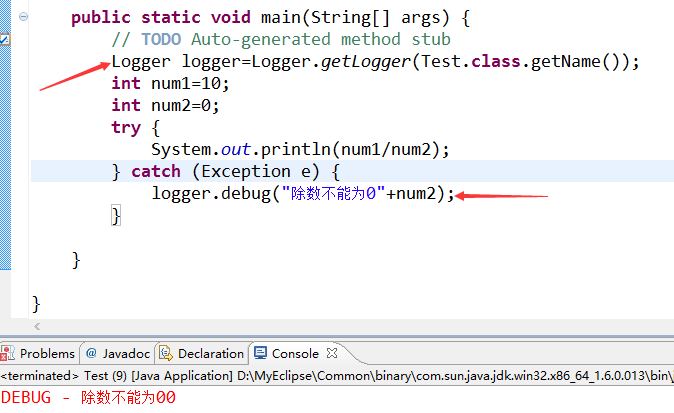Click the Problems tab icon
Image resolution: width=674 pixels, height=413 pixels.
[7, 353]
